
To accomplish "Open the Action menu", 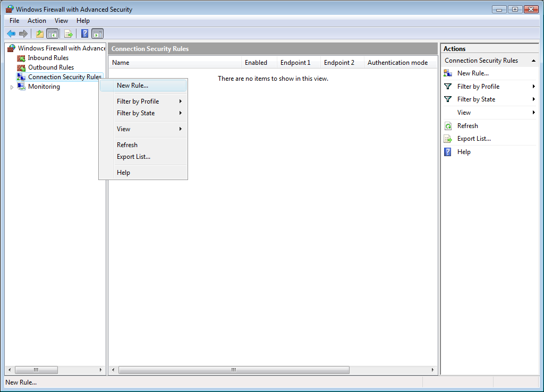I will coord(37,21).
